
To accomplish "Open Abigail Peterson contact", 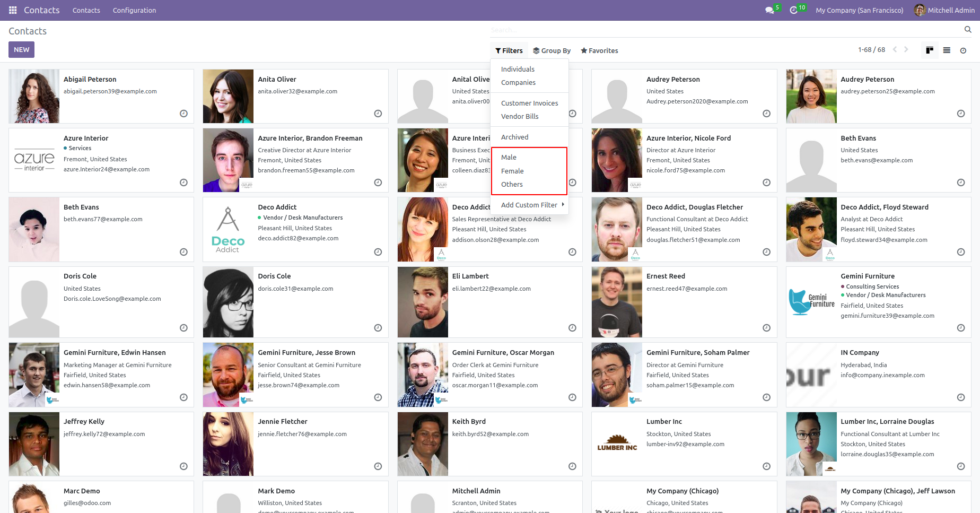I will [101, 96].
